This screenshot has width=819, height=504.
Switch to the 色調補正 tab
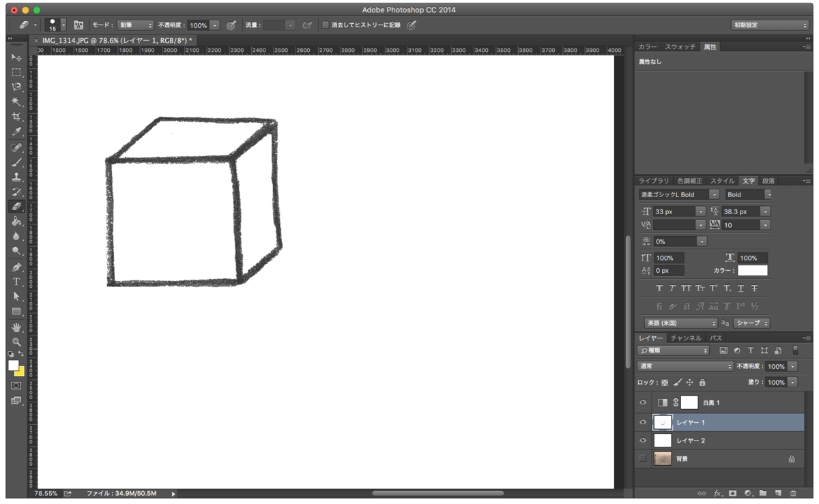pos(689,181)
